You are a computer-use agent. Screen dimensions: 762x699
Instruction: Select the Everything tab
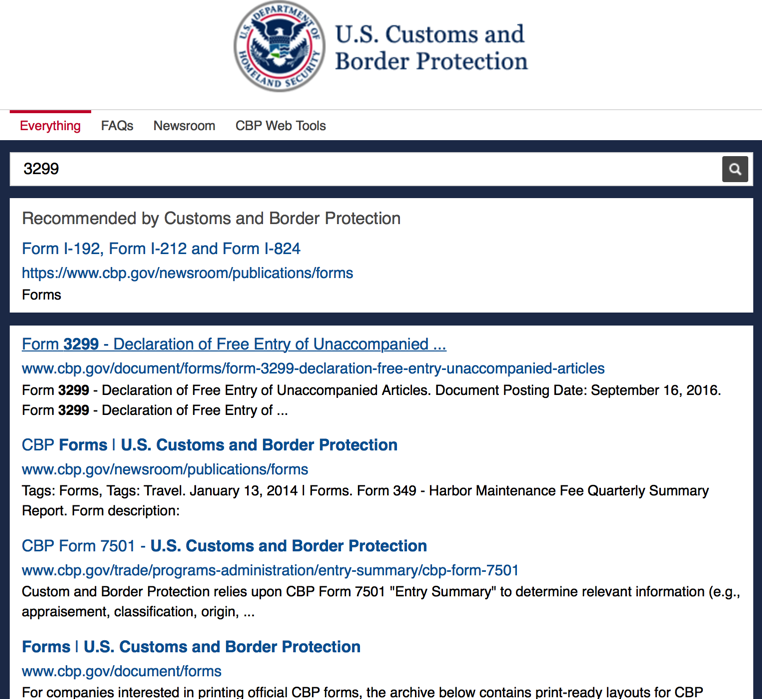click(x=50, y=125)
